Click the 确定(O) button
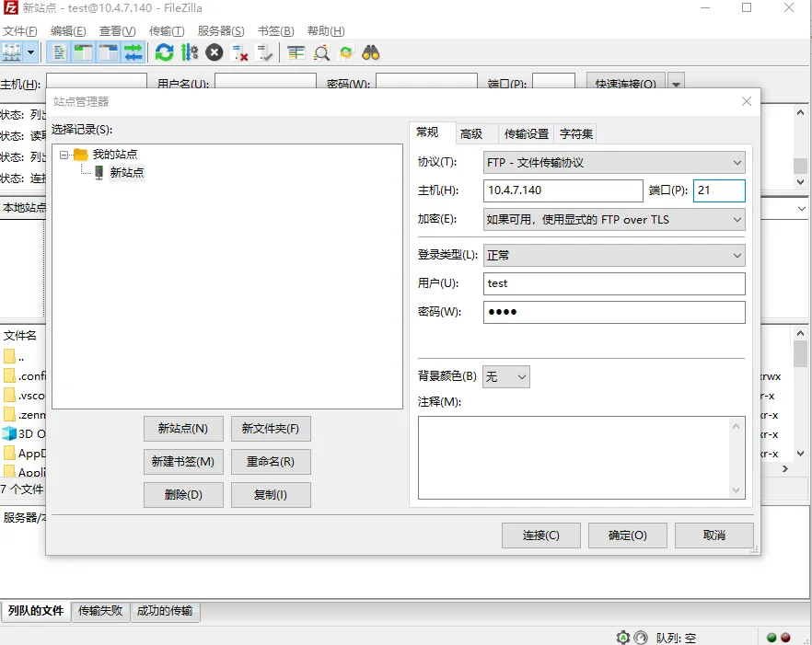812x645 pixels. [x=627, y=536]
